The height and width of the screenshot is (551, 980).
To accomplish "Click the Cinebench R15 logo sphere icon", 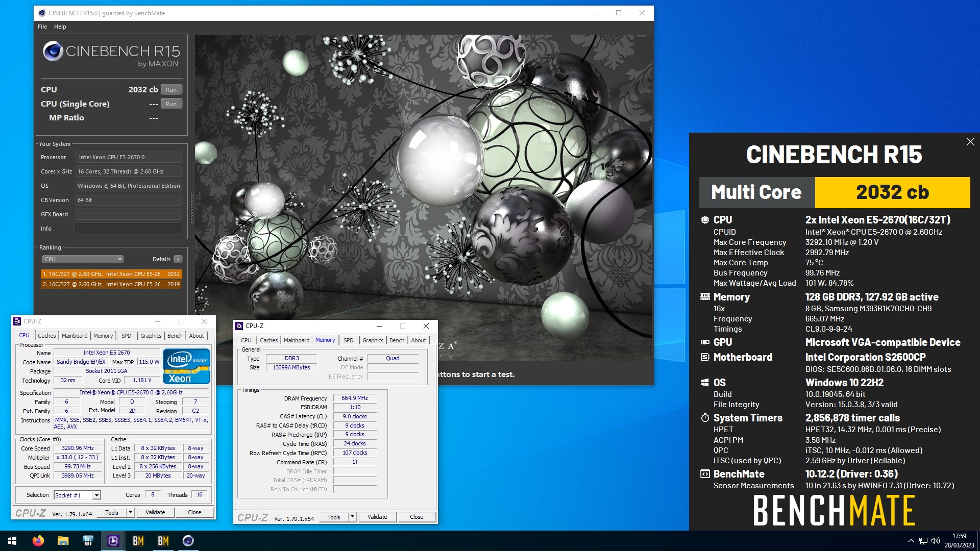I will pos(53,52).
